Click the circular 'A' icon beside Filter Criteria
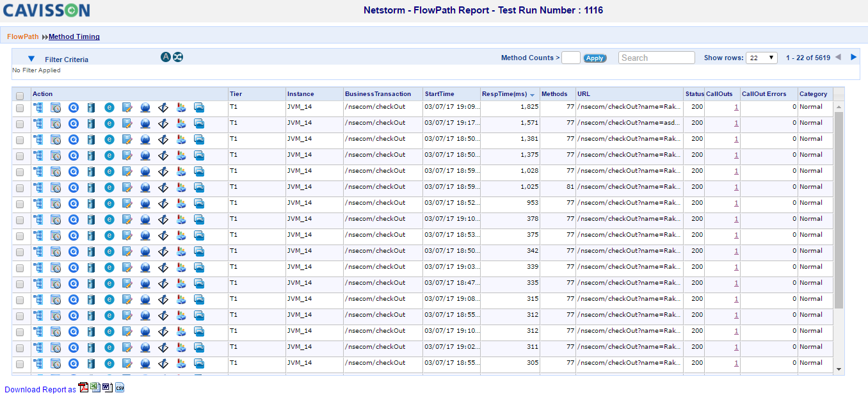868x409 pixels. pos(166,57)
